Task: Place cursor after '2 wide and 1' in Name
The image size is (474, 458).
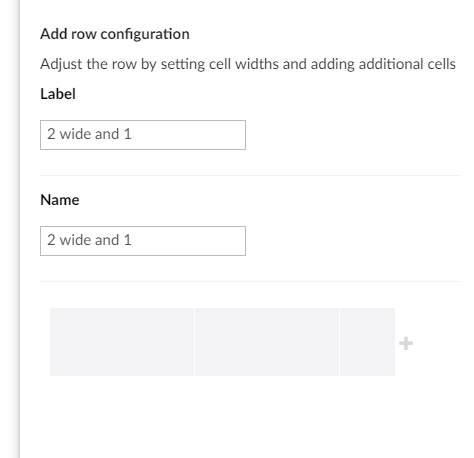Action: (x=133, y=240)
